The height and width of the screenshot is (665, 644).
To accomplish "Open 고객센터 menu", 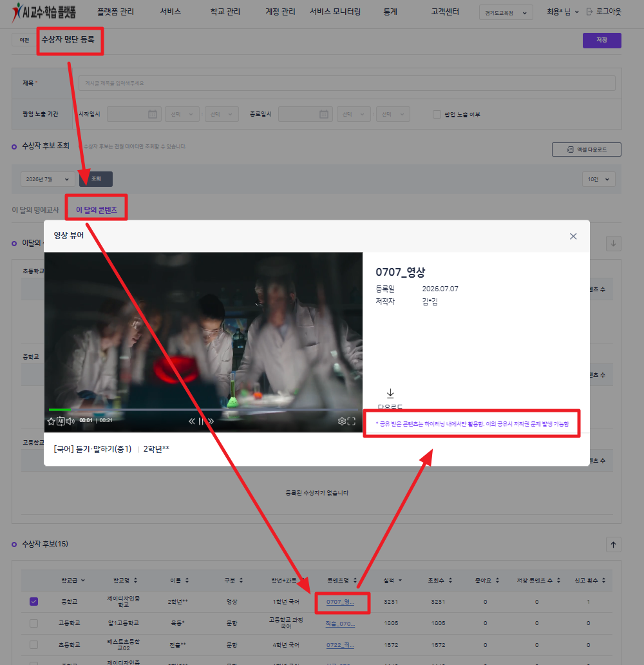I will pyautogui.click(x=445, y=12).
